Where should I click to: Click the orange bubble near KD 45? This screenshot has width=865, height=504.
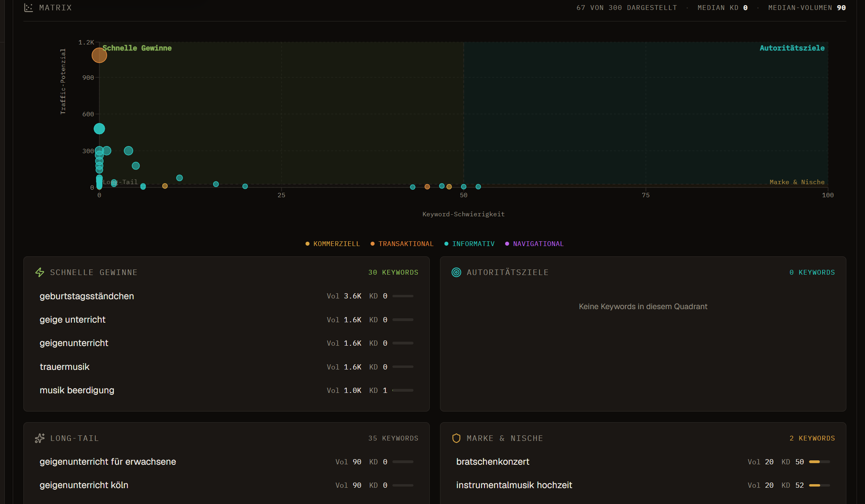[x=427, y=187]
